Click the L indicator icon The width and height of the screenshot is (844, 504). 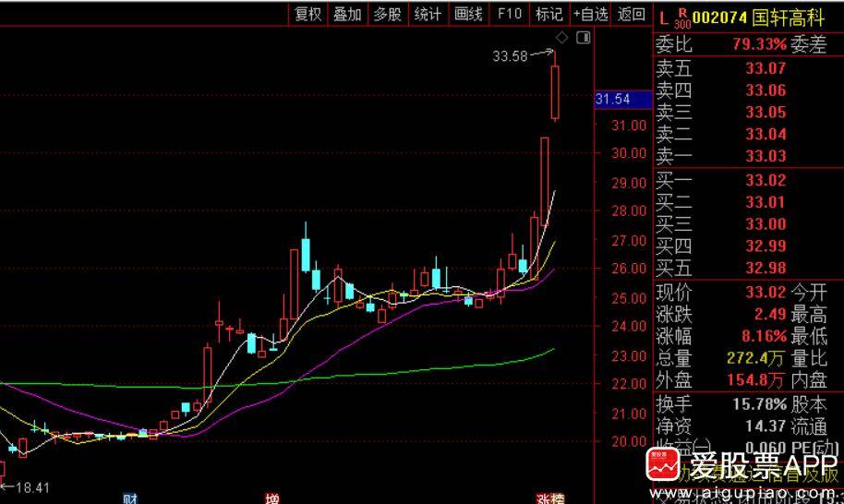(x=664, y=18)
